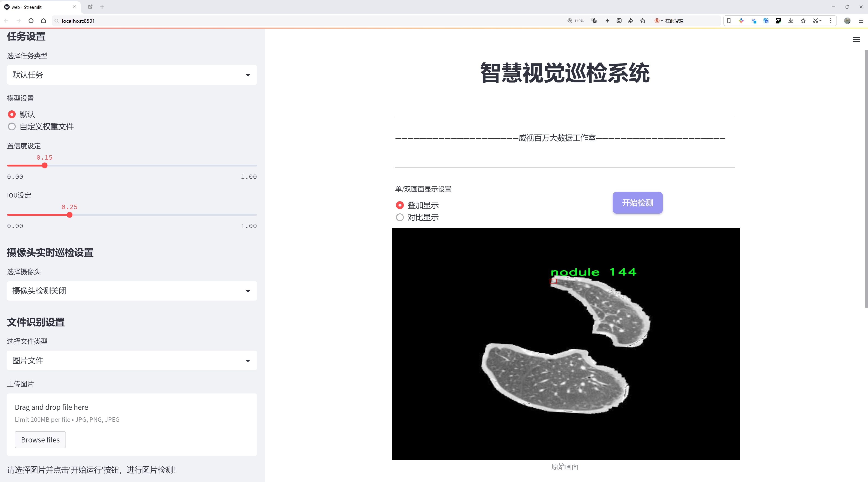Click the lightning speed mode icon
The image size is (868, 482).
pos(607,20)
